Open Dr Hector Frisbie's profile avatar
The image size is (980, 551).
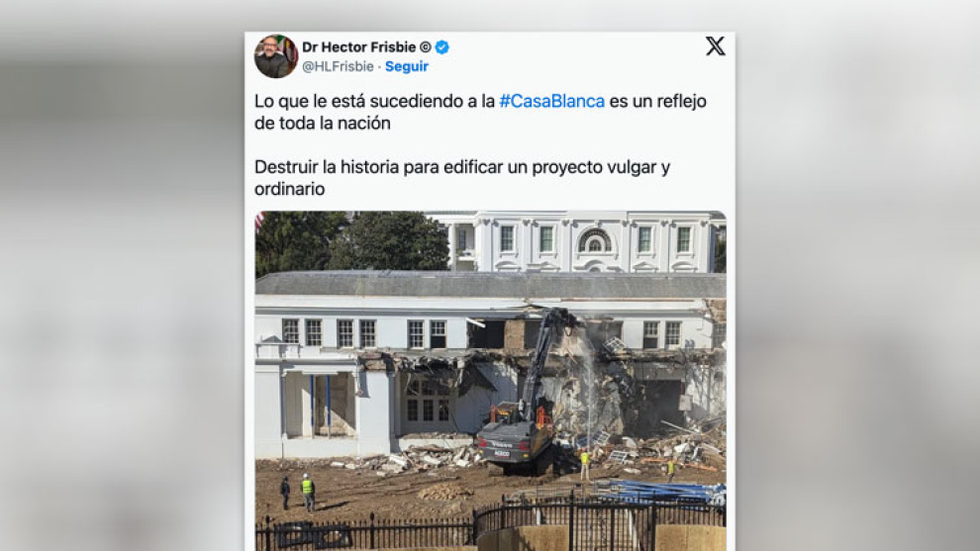click(275, 56)
